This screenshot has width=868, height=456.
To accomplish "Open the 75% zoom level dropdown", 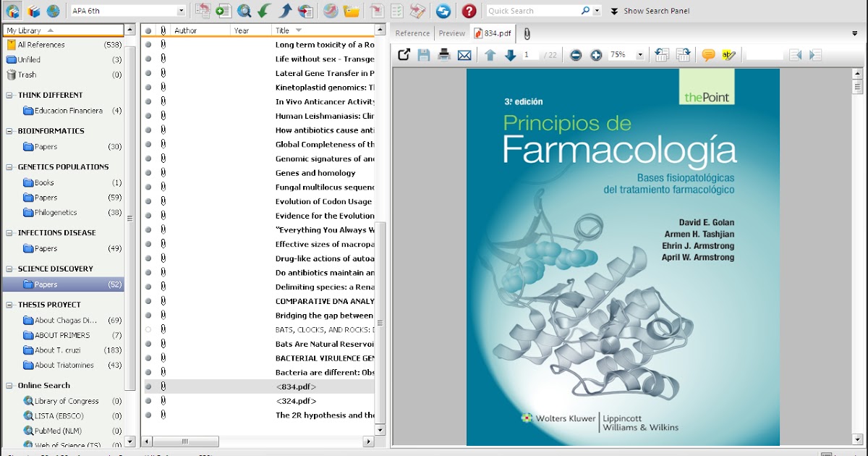I will pos(639,55).
